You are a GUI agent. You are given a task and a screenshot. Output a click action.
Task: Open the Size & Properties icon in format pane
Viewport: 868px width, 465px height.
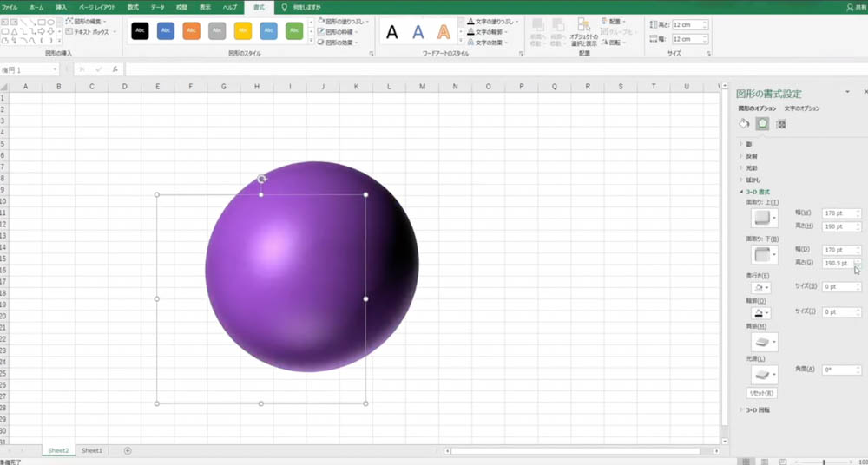click(x=780, y=124)
